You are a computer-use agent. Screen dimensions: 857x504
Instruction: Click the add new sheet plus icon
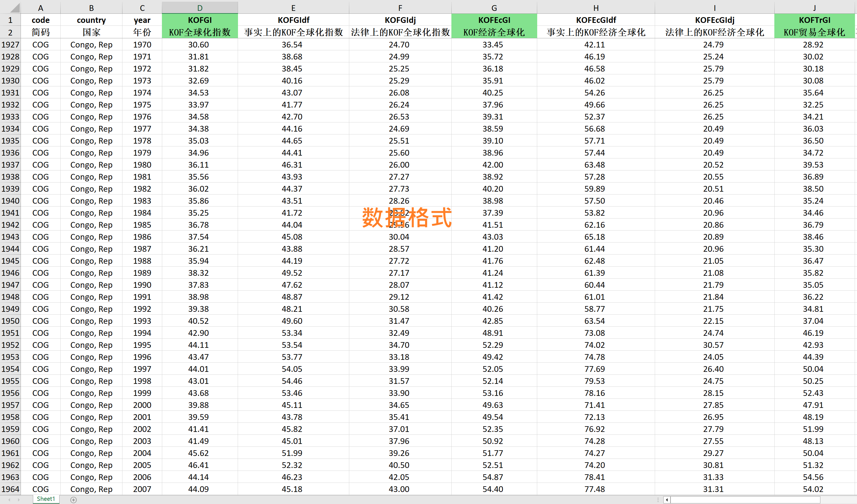point(74,500)
